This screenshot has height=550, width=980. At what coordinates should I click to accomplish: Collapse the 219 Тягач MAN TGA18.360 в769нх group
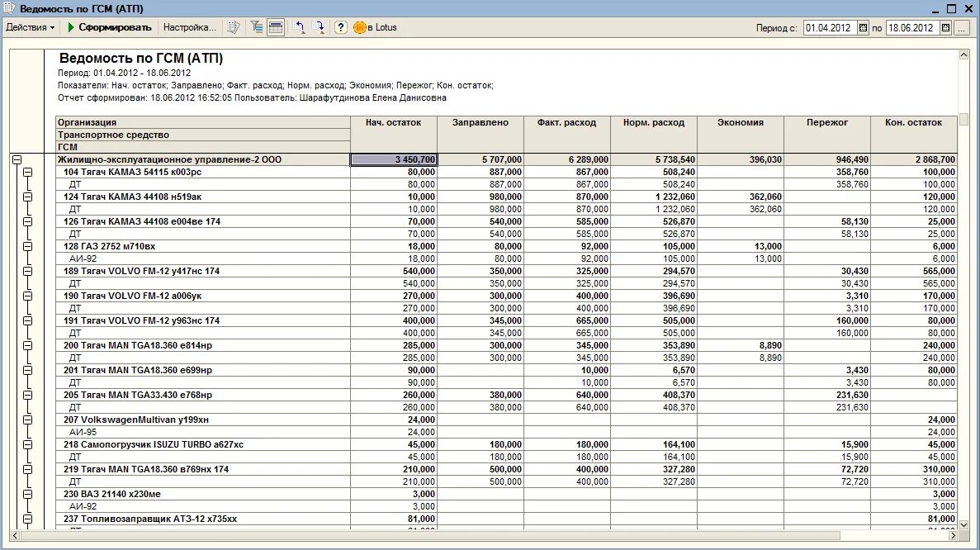point(27,469)
